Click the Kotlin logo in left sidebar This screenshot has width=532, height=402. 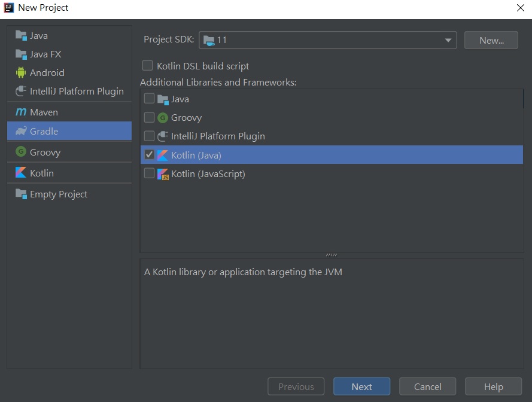pyautogui.click(x=21, y=173)
